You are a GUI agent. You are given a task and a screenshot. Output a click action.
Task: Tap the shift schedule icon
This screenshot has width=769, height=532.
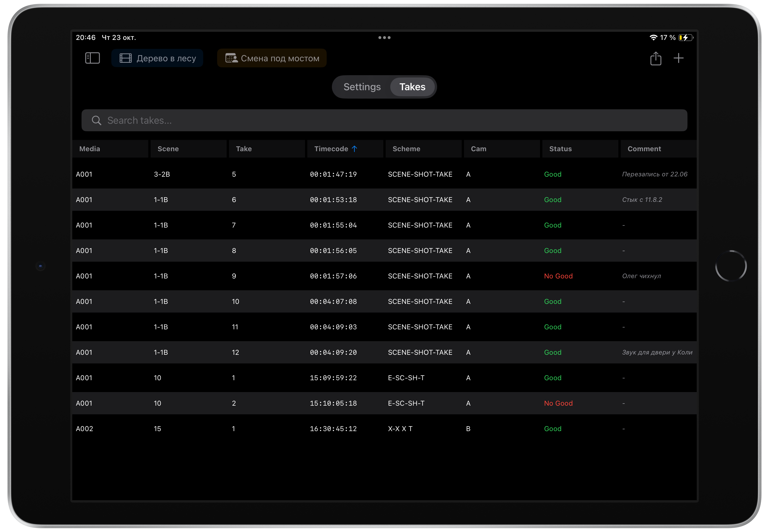pos(231,58)
